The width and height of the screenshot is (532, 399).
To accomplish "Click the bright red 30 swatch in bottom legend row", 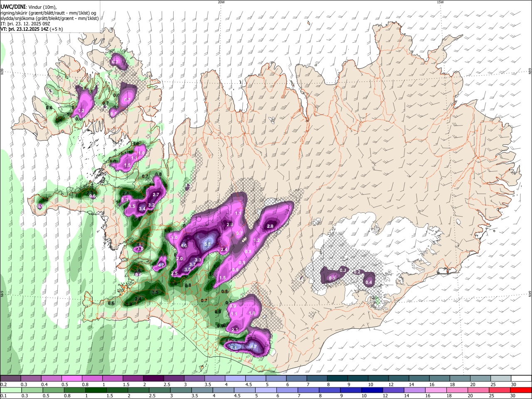I will [x=521, y=390].
